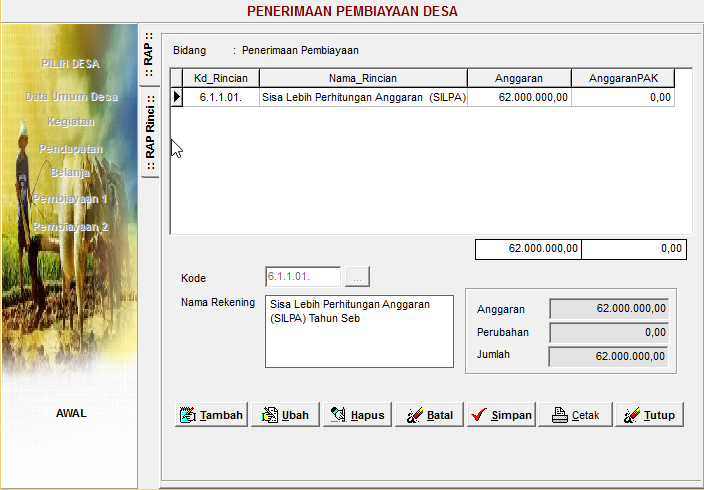Open the Kode lookup ellipsis button

click(357, 277)
